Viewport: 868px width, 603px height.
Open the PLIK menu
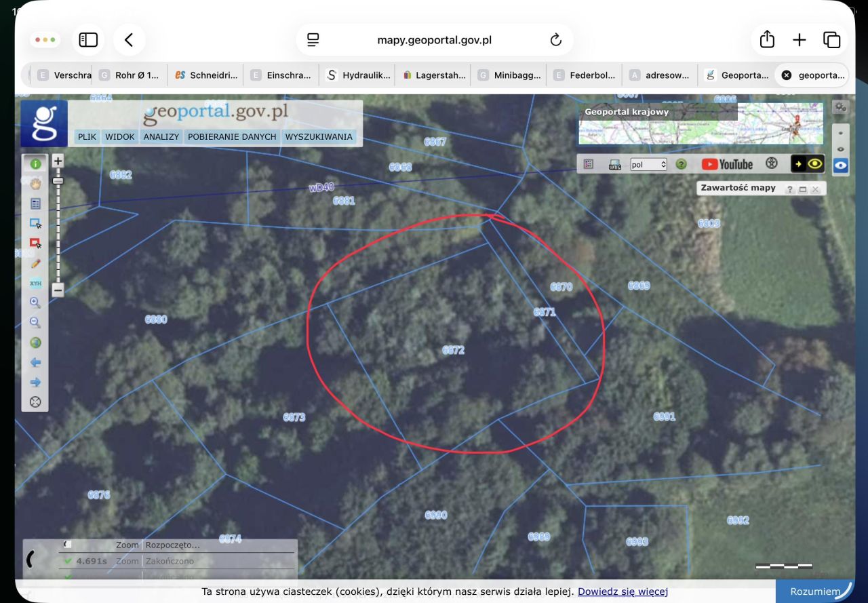pos(87,136)
